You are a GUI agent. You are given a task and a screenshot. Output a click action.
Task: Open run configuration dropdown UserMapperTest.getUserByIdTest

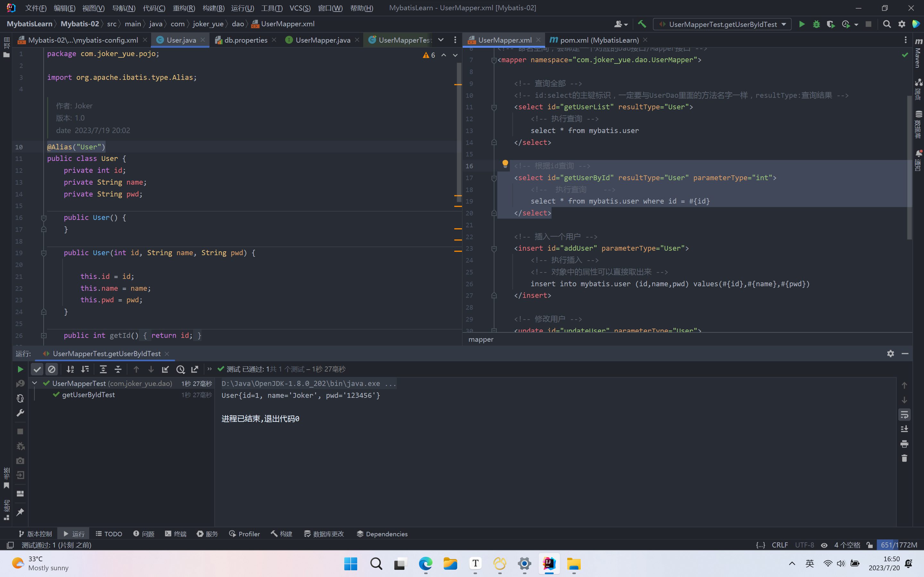(722, 24)
